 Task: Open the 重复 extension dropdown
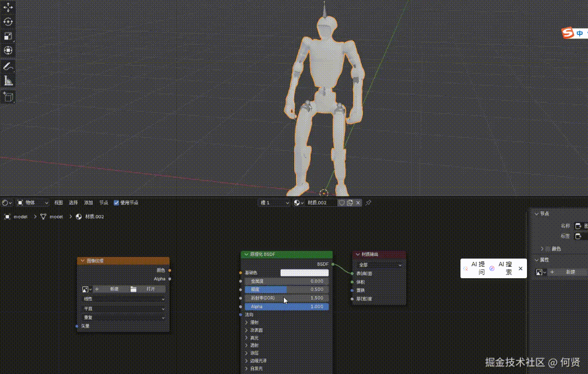(123, 317)
